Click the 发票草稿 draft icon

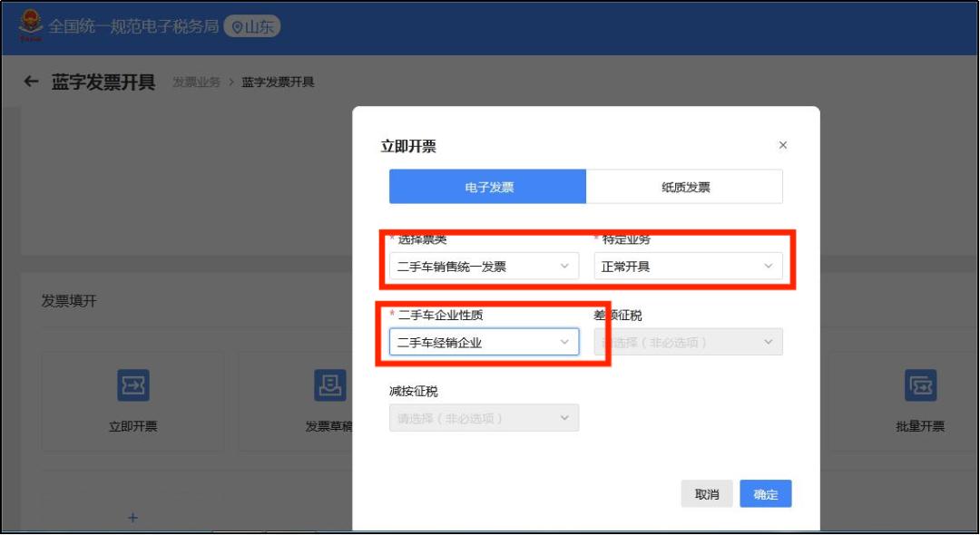coord(330,385)
